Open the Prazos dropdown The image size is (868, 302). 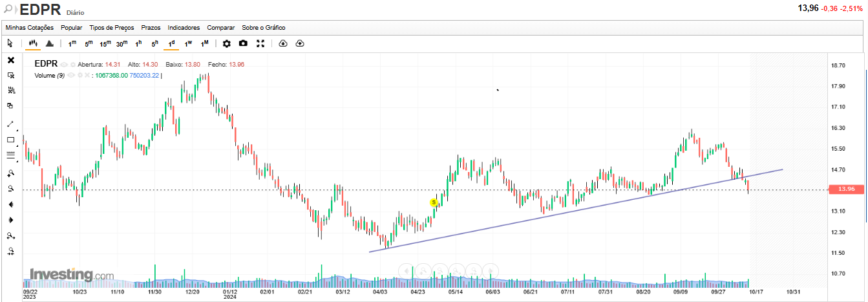click(151, 28)
